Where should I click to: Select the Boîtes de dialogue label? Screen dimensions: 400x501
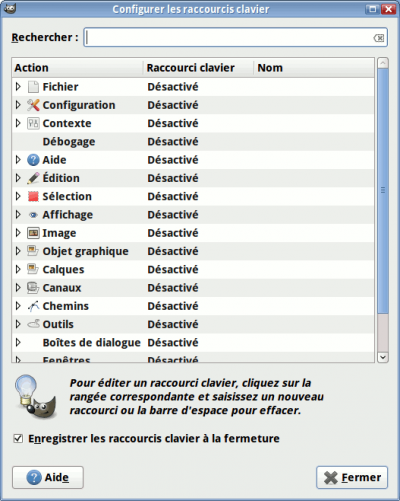point(92,343)
